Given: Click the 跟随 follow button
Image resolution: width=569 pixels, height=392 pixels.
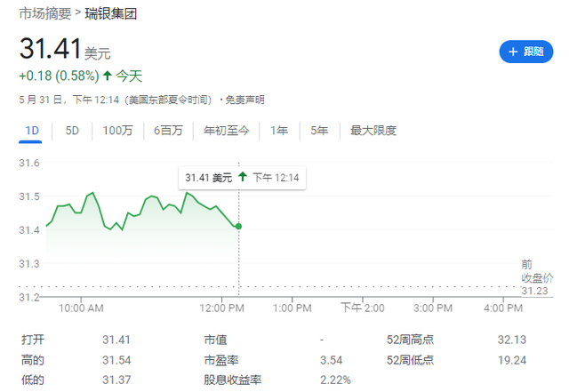Looking at the screenshot, I should click(525, 52).
